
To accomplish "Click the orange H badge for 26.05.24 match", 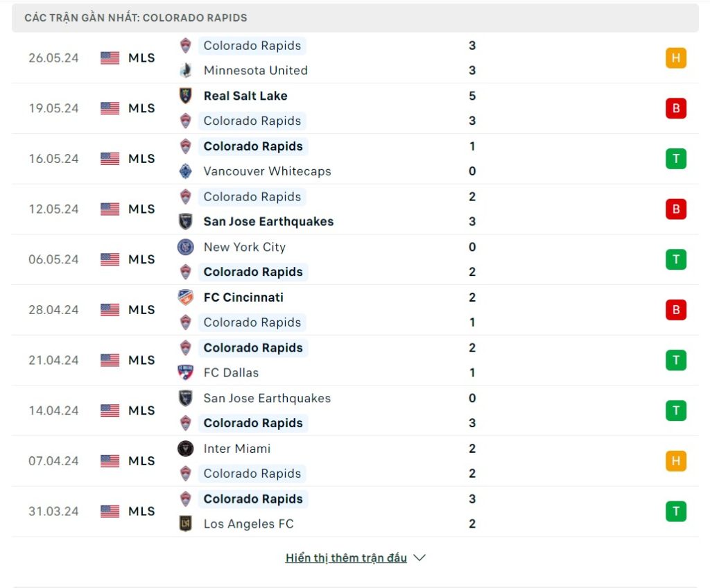I will tap(675, 58).
